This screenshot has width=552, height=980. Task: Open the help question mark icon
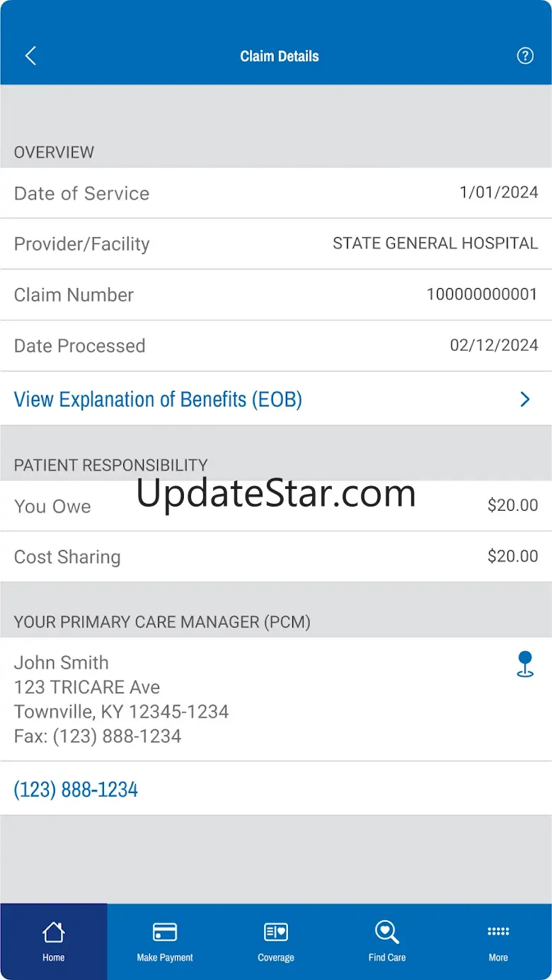pyautogui.click(x=525, y=56)
